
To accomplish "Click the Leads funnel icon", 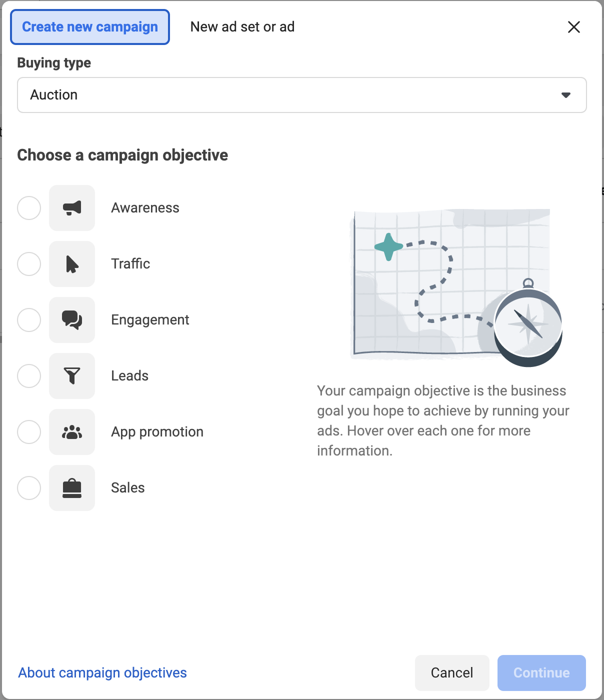I will [x=72, y=376].
